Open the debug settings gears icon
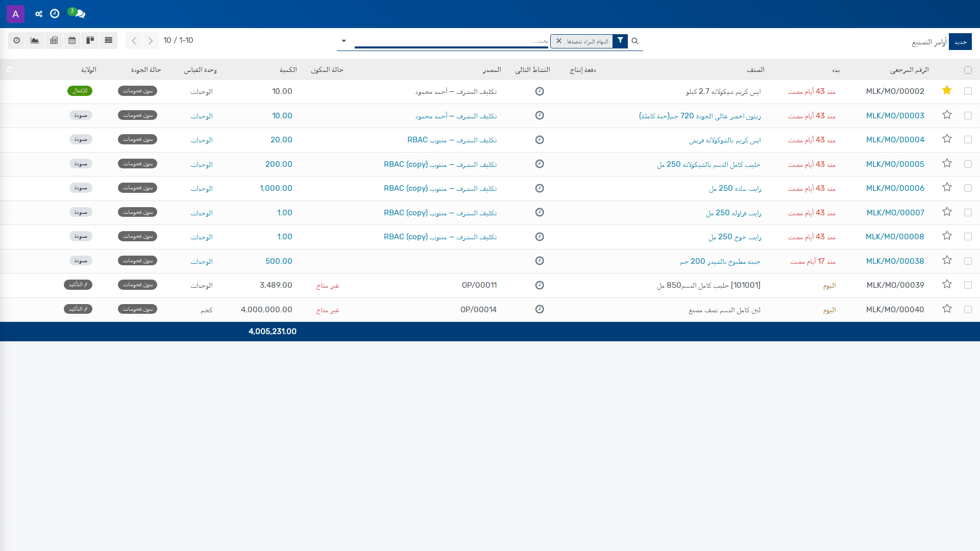The image size is (980, 551). pos(39,14)
